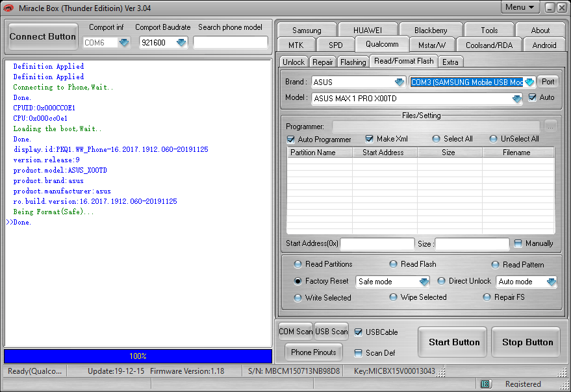Open the Safe mode dropdown
This screenshot has width=571, height=392.
coord(424,282)
